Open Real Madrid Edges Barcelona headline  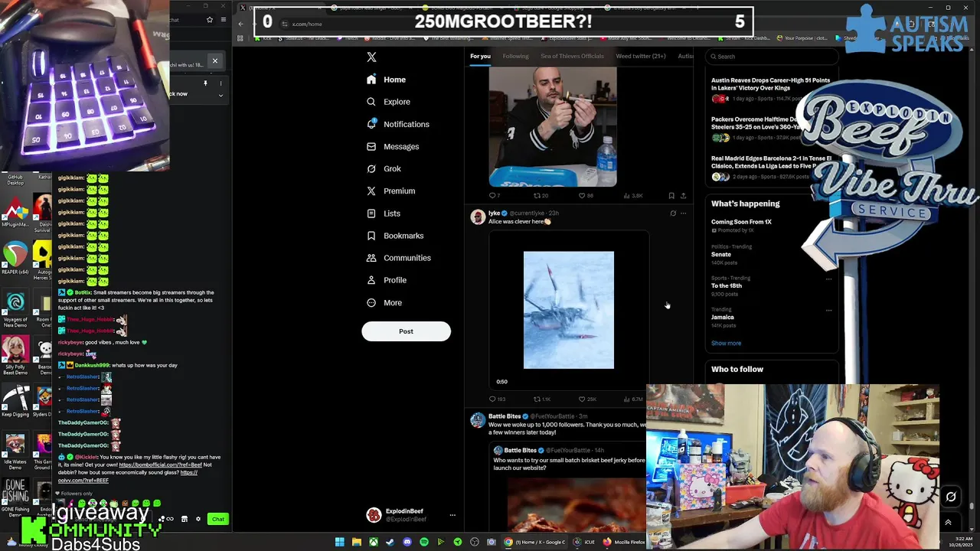(x=771, y=162)
